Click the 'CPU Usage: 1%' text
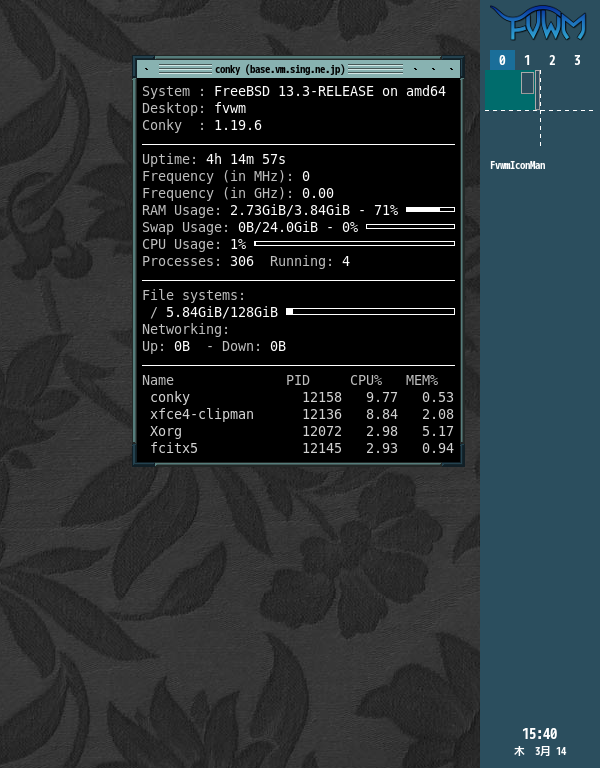The height and width of the screenshot is (768, 600). click(x=194, y=244)
